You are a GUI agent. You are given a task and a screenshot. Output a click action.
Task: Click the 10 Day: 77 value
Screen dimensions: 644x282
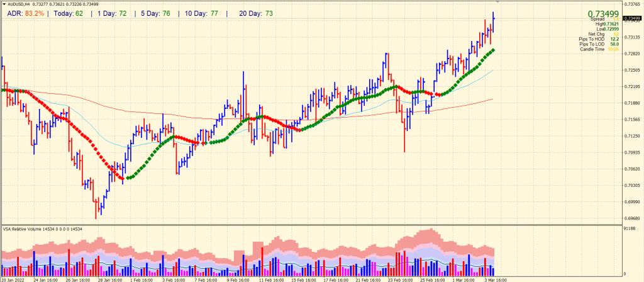coord(201,14)
